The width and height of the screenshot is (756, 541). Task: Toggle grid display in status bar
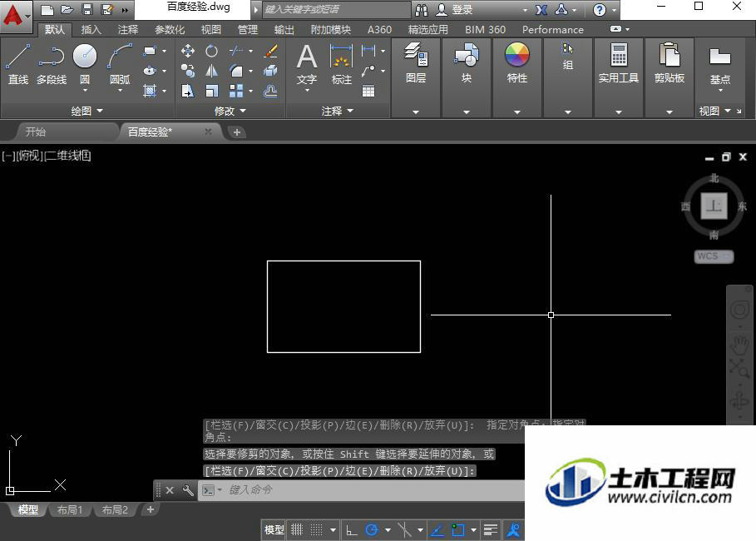[297, 530]
